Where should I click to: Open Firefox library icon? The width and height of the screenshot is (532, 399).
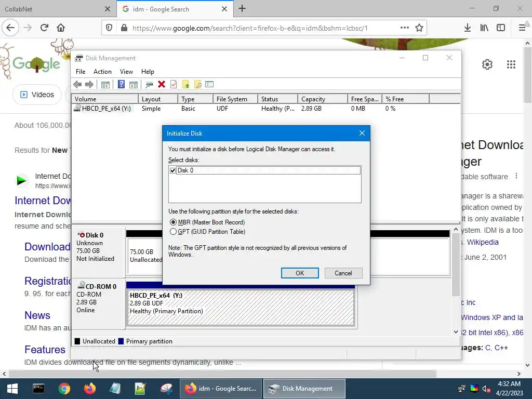pos(484,28)
